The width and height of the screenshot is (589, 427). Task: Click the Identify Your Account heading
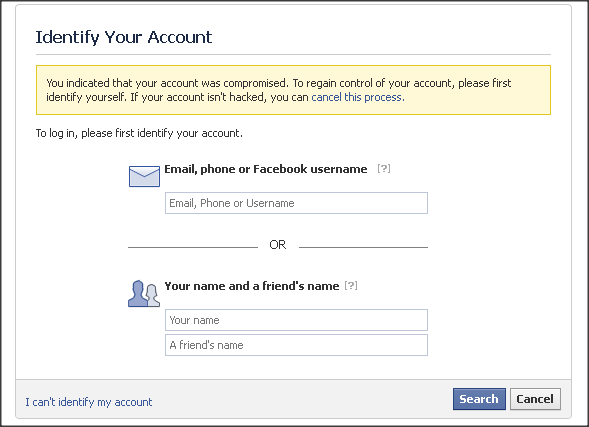tap(124, 37)
